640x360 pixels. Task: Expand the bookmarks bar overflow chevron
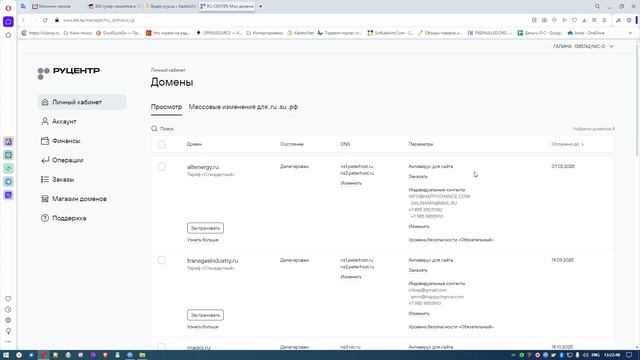coord(630,33)
